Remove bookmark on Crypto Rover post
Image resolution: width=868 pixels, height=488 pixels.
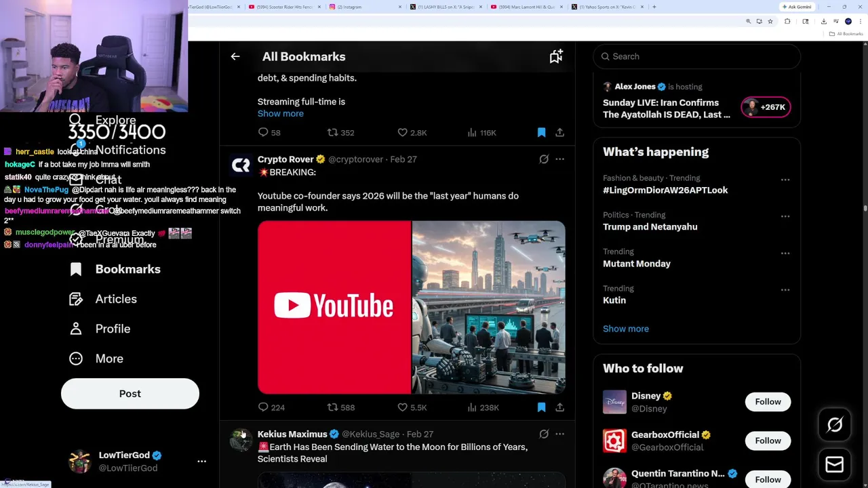click(541, 407)
